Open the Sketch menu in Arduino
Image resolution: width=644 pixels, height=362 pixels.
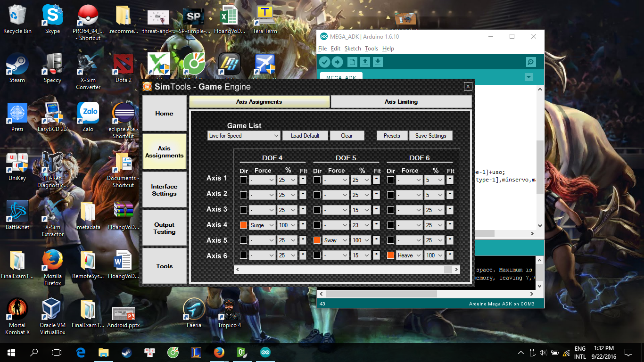point(353,49)
